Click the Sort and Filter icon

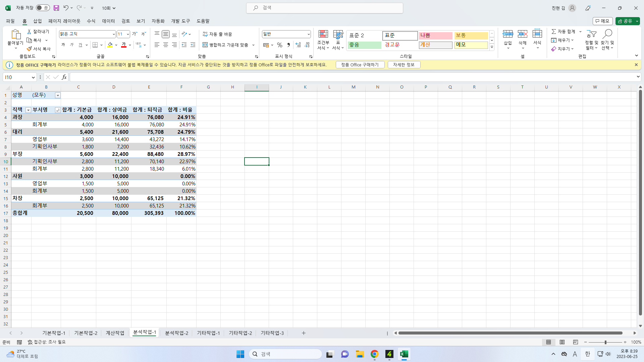click(x=591, y=34)
